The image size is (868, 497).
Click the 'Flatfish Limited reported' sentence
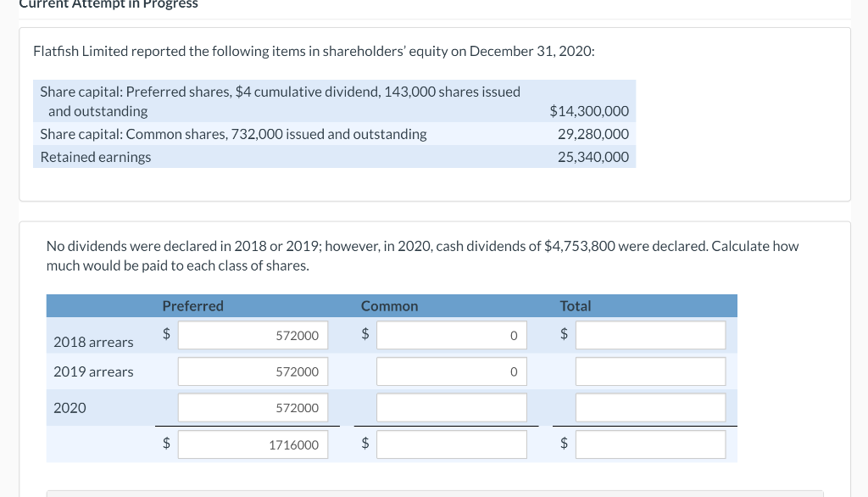[314, 51]
